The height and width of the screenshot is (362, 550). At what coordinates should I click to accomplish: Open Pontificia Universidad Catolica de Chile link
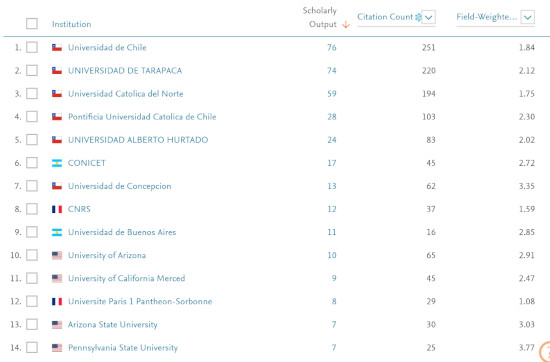[142, 117]
